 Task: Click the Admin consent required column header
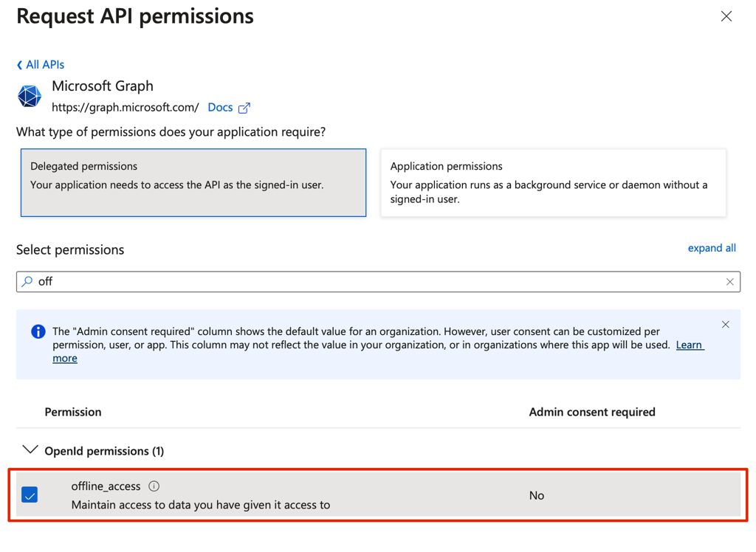tap(592, 413)
